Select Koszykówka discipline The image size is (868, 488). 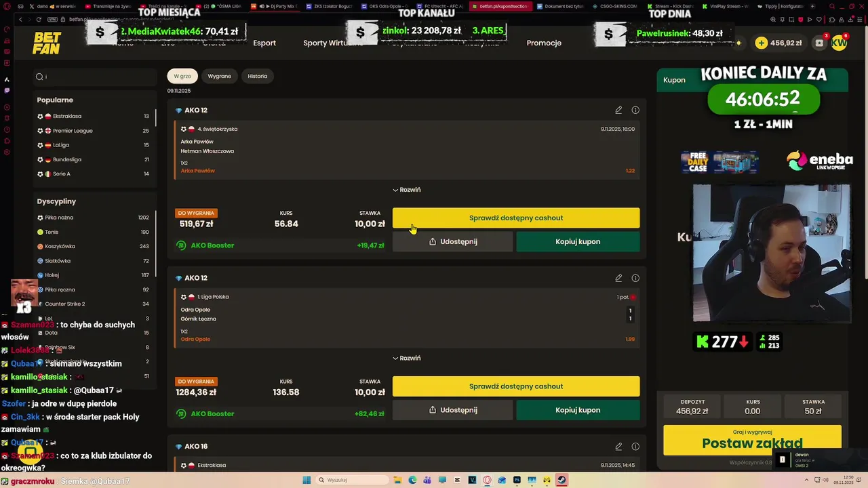coord(93,246)
